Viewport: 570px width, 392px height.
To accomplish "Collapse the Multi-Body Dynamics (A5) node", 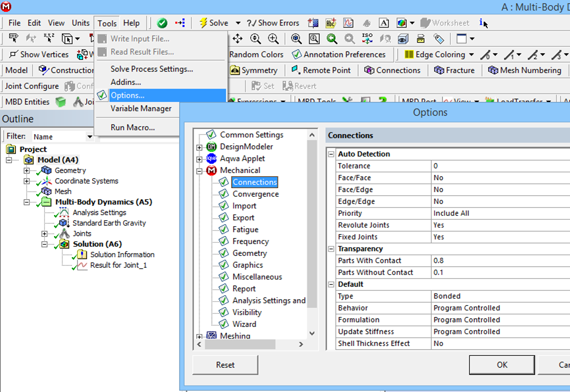I will (x=26, y=202).
